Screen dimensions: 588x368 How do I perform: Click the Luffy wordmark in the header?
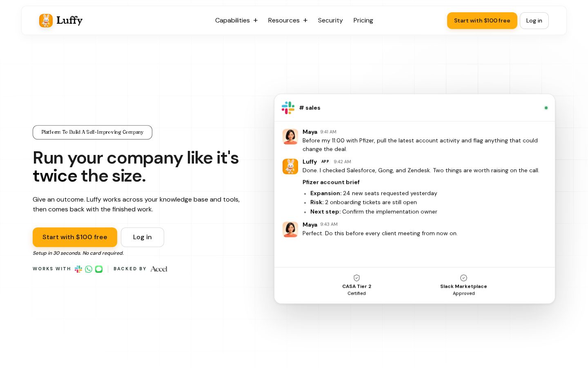69,20
